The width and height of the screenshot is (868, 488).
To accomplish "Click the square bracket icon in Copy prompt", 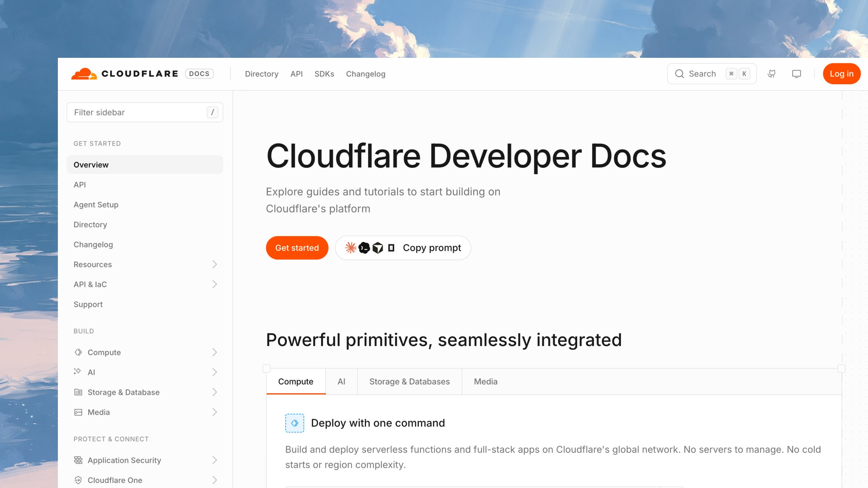I will [x=391, y=248].
